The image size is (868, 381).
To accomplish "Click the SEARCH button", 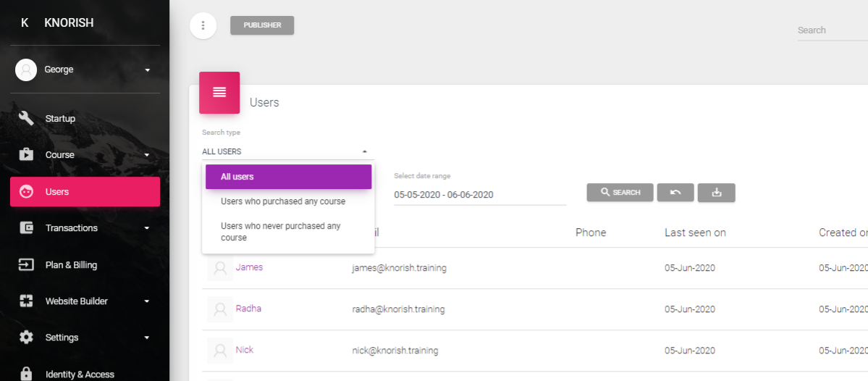I will pyautogui.click(x=620, y=192).
